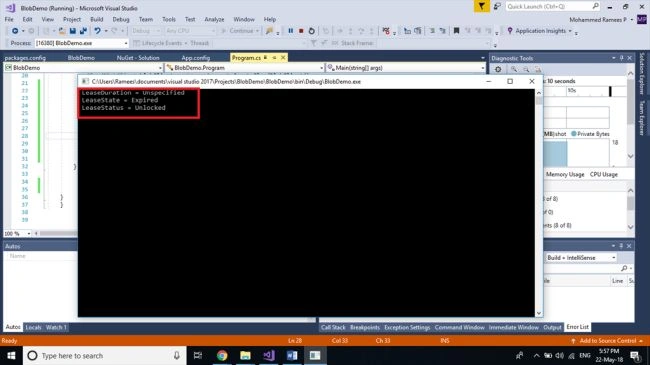Screen dimensions: 650x365
Task: Open the Solution Explorer side tab
Action: coord(642,73)
